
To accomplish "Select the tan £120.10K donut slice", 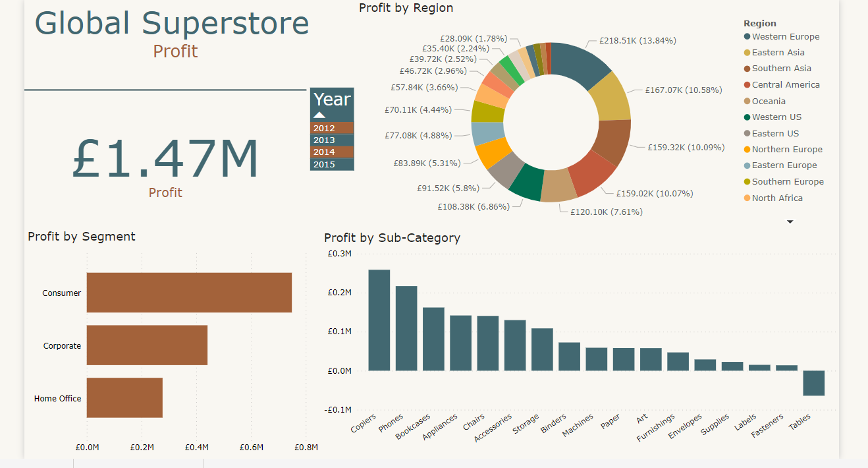I will [x=558, y=187].
